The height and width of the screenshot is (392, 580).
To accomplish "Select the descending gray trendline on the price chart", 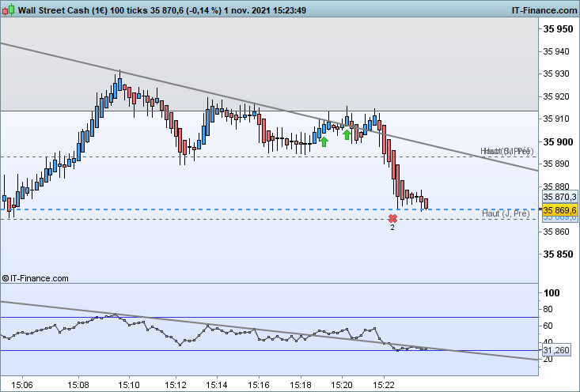I will [269, 107].
